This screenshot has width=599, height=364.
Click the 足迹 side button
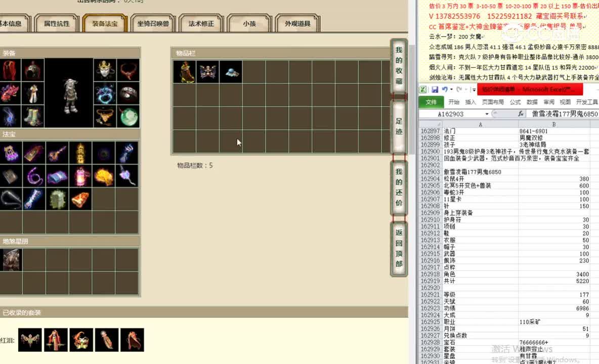click(x=399, y=126)
